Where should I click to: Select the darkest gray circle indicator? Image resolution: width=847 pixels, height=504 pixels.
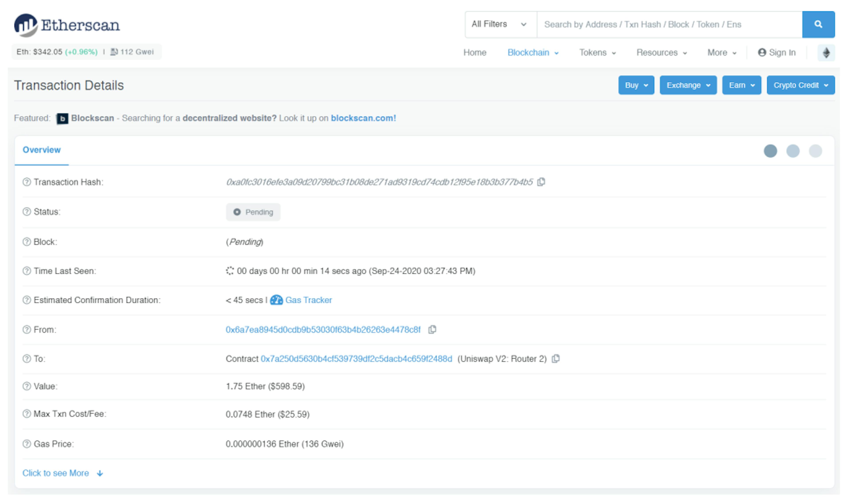770,151
